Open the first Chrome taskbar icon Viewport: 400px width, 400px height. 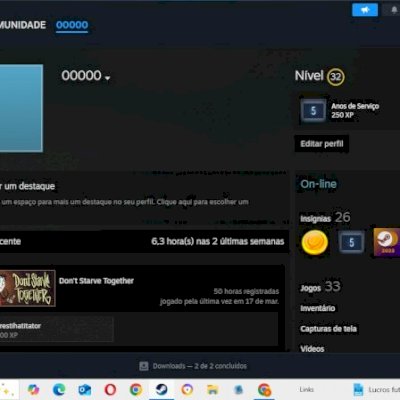136,389
